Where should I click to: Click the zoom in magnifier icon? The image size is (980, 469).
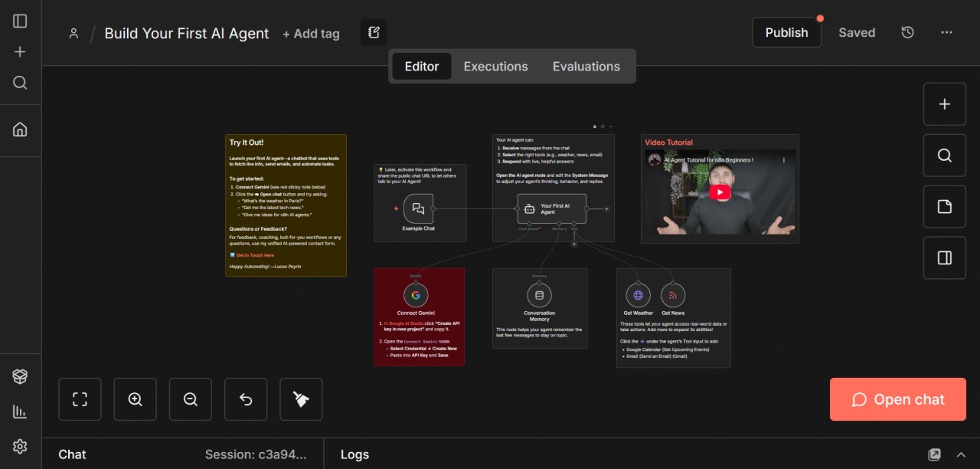pos(136,399)
